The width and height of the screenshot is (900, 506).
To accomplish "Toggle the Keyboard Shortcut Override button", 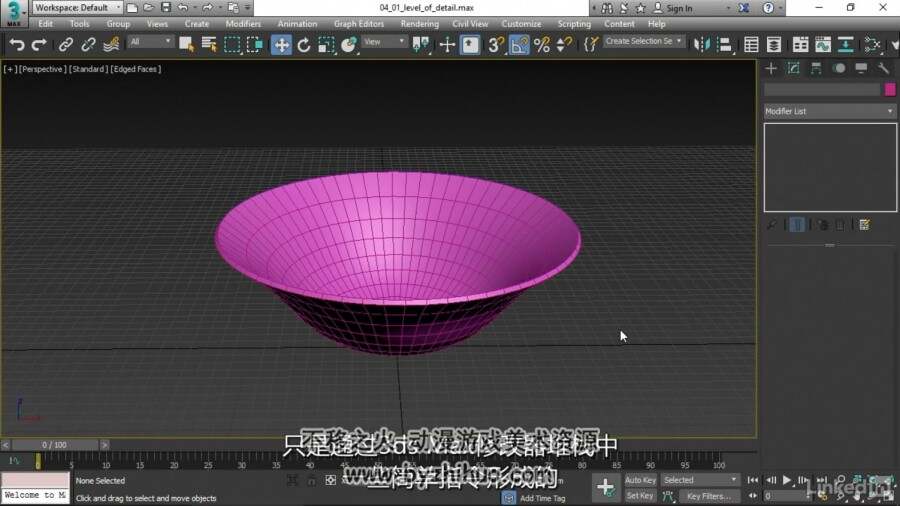I will (470, 44).
